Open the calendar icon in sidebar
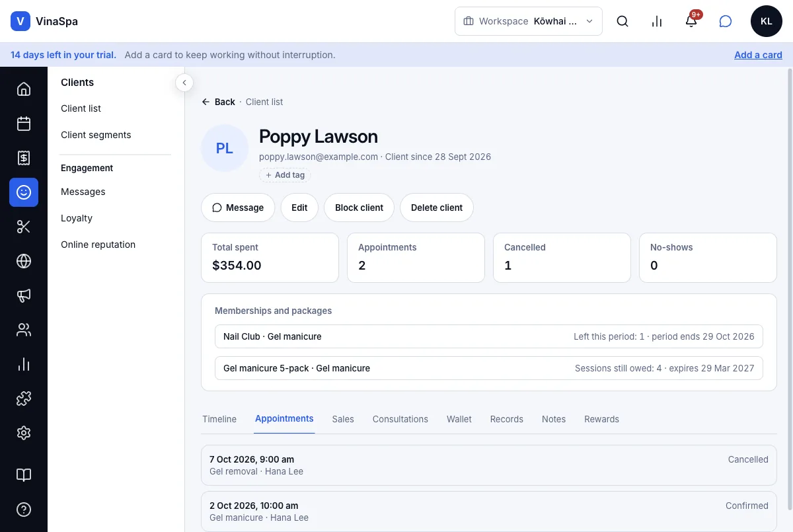 coord(24,124)
